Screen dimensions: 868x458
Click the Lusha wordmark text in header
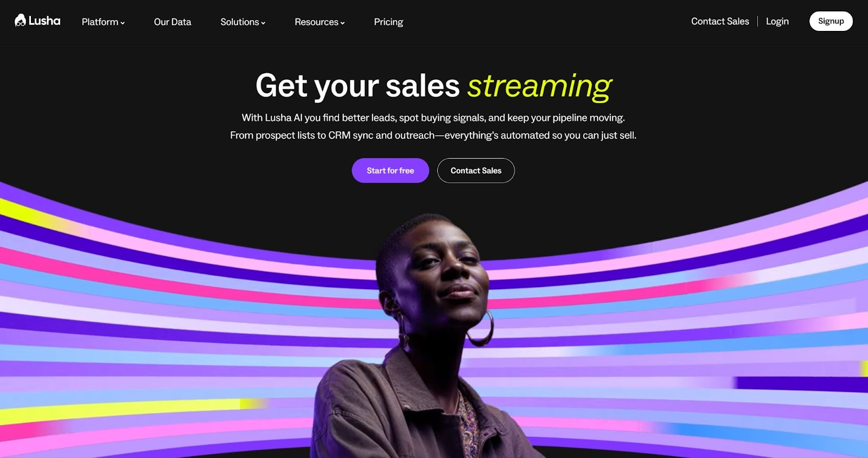coord(44,21)
